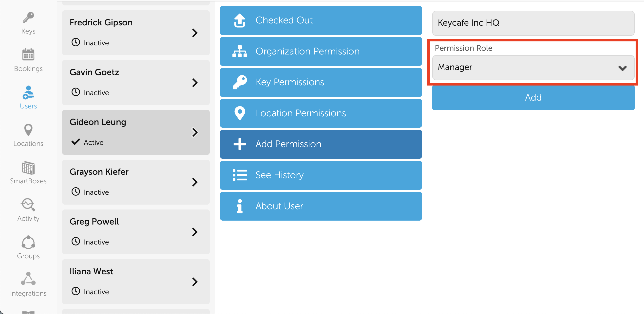Viewport: 644px width, 314px height.
Task: Open the Keys section key icon
Action: pyautogui.click(x=28, y=17)
